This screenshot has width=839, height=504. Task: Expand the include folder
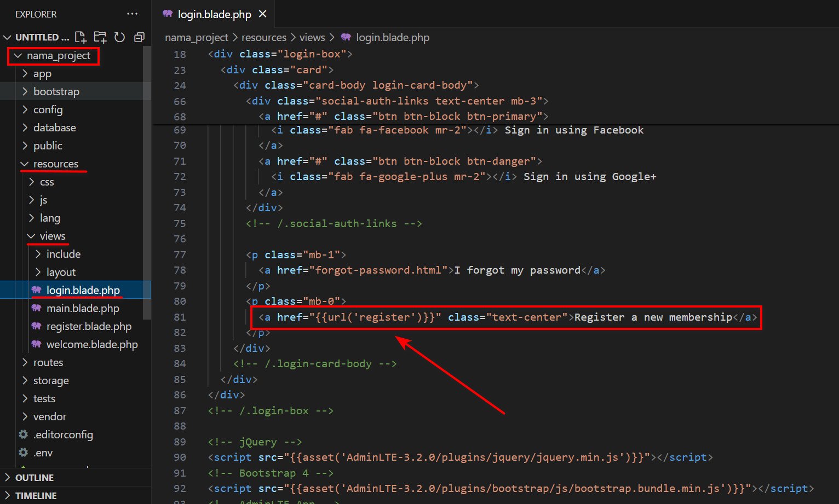coord(38,254)
